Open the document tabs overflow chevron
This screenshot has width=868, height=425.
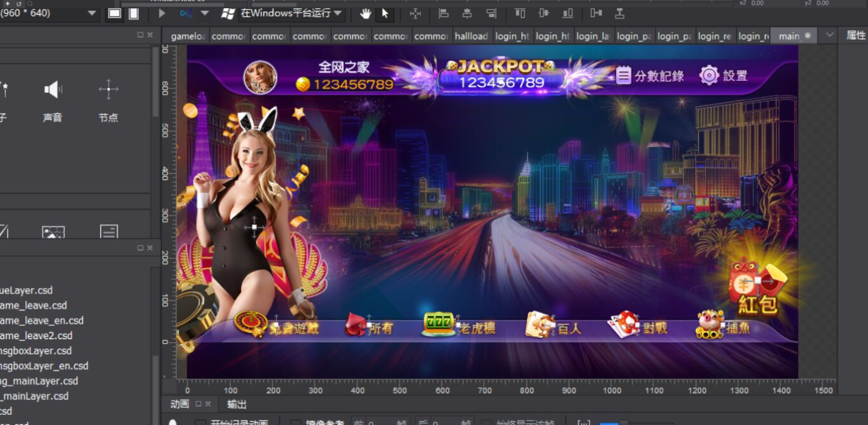coord(829,35)
